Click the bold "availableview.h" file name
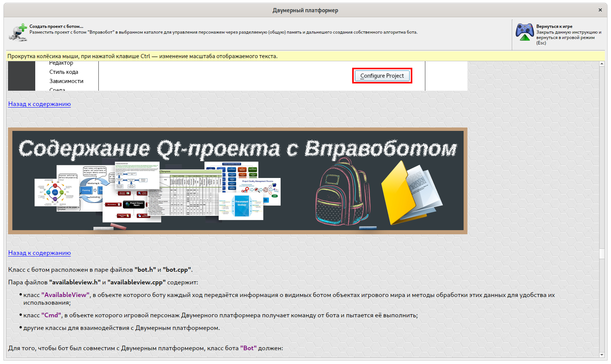The image size is (611, 364). [75, 282]
